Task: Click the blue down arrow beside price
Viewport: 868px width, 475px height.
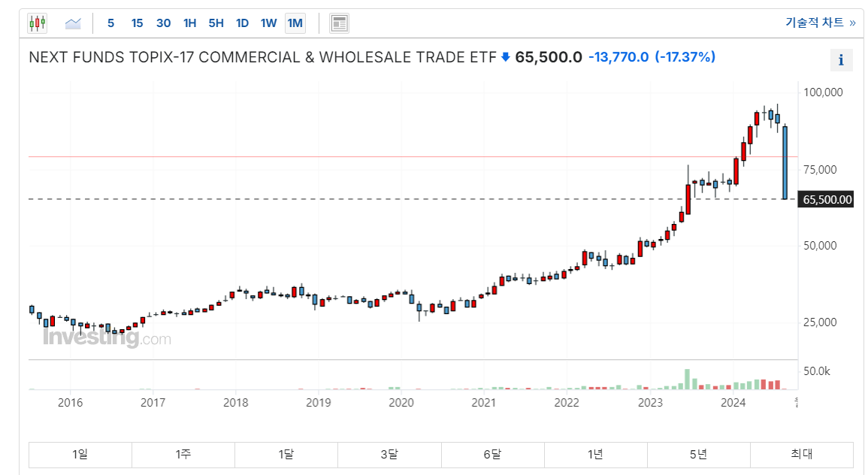Action: pyautogui.click(x=506, y=57)
